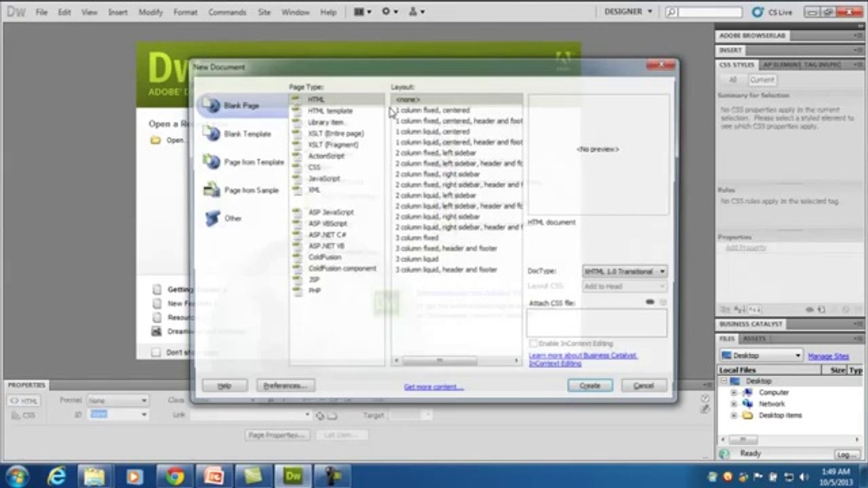Viewport: 868px width, 488px height.
Task: Click the Dreamweaver taskbar icon
Action: click(293, 476)
